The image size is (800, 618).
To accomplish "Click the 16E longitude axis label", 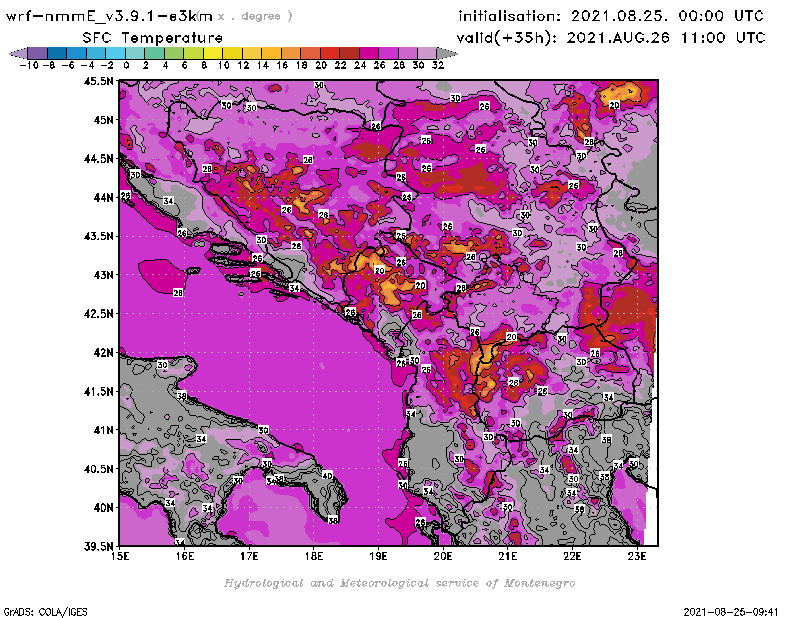I will [x=185, y=556].
